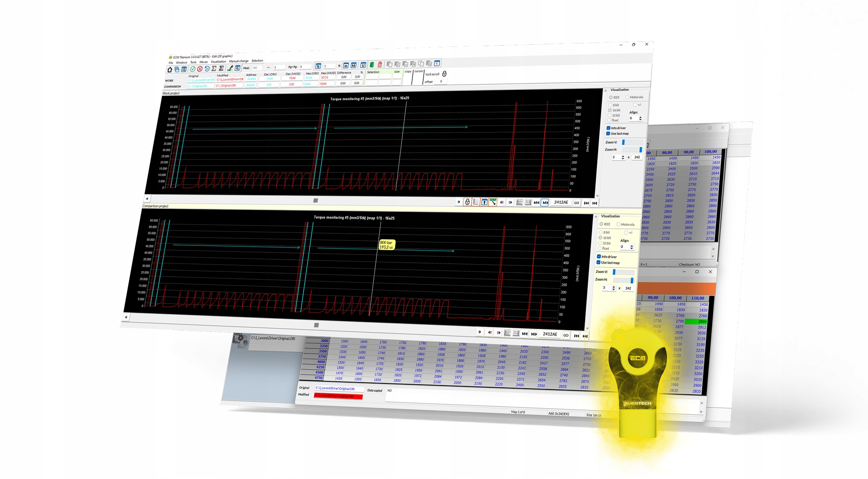The width and height of the screenshot is (868, 479).
Task: Select Motorola radio in comparison visualization
Action: click(x=618, y=225)
